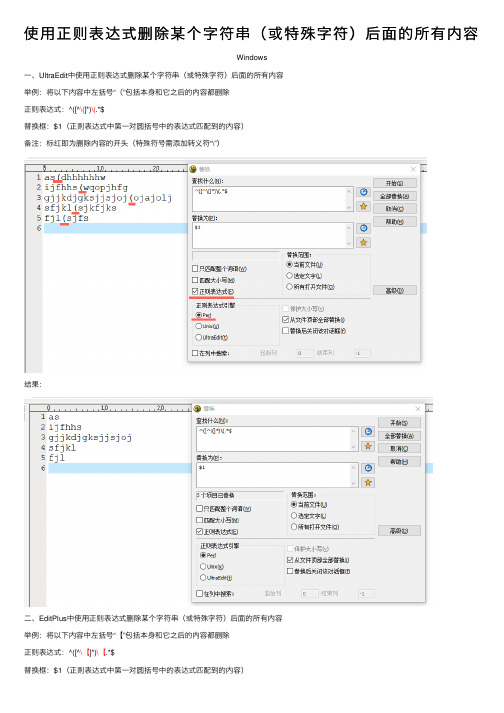
Task: Enable 在列中搜索 checkbox in first dialog
Action: pos(195,353)
